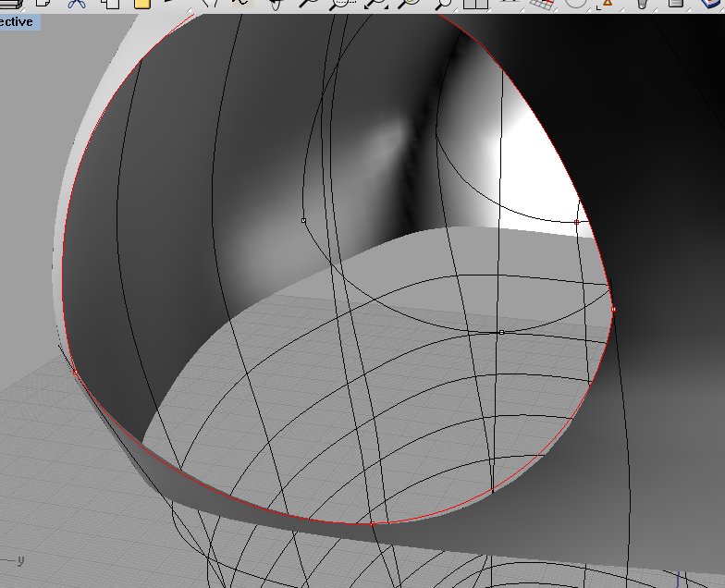This screenshot has width=725, height=588.
Task: Click the gray sphere shading icon
Action: pyautogui.click(x=578, y=4)
